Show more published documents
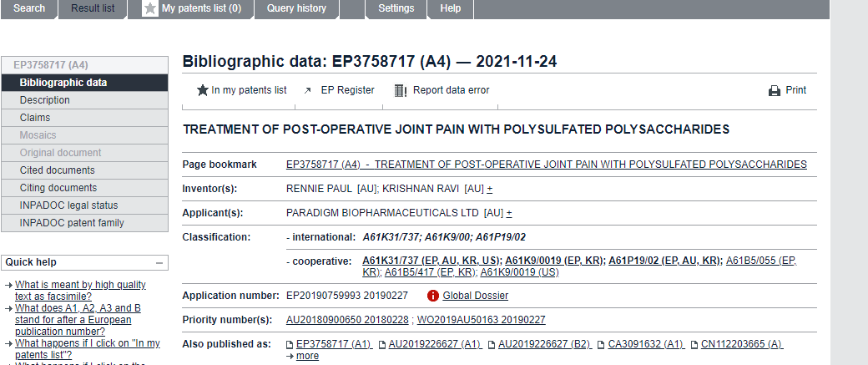 (307, 356)
